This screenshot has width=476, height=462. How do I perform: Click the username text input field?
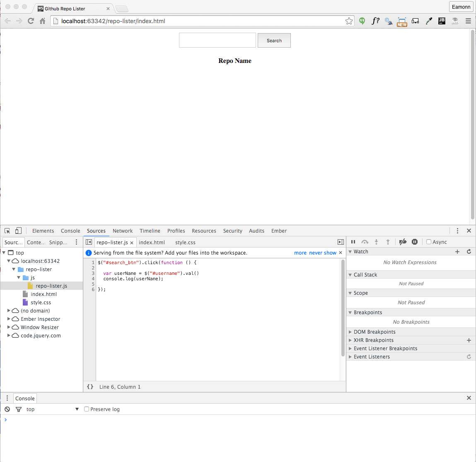217,41
